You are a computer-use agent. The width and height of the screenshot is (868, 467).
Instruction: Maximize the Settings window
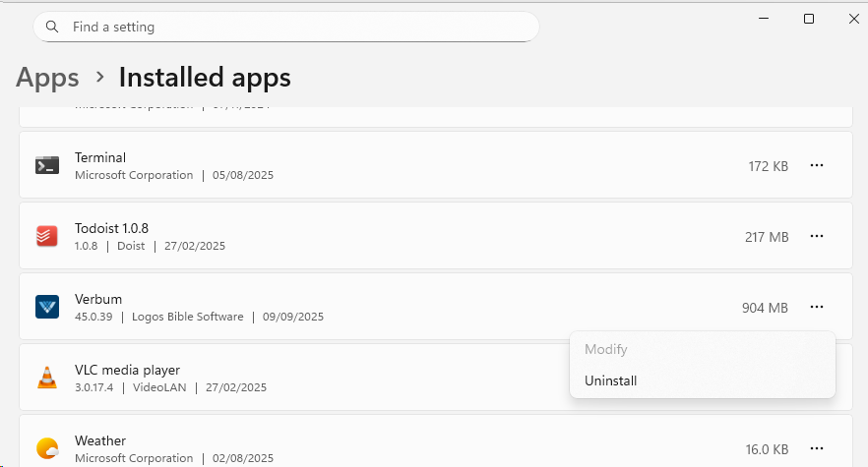click(x=809, y=19)
